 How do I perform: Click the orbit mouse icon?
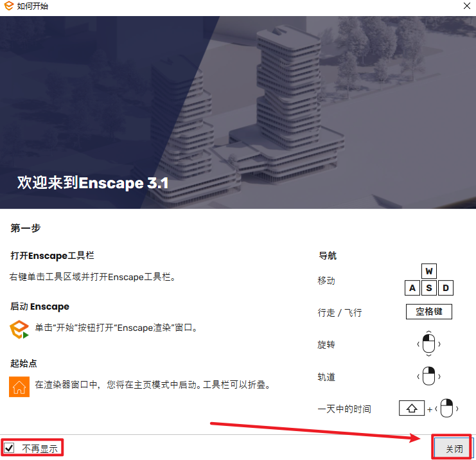(428, 376)
